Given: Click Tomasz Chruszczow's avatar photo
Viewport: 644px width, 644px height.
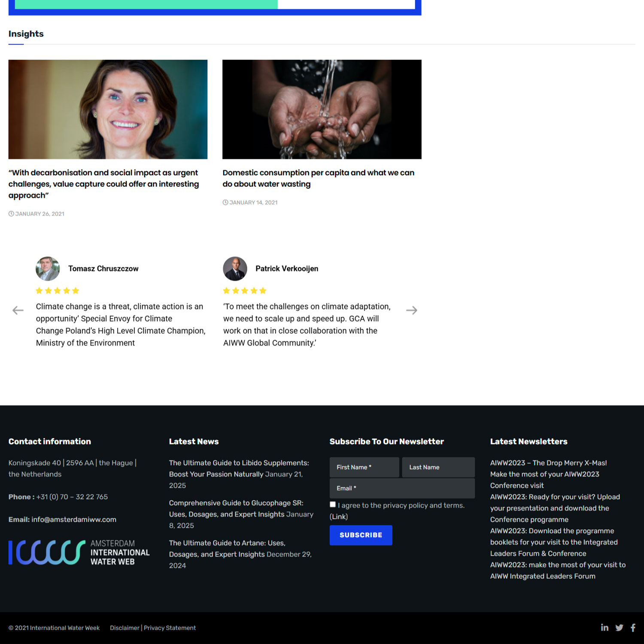Looking at the screenshot, I should point(48,269).
